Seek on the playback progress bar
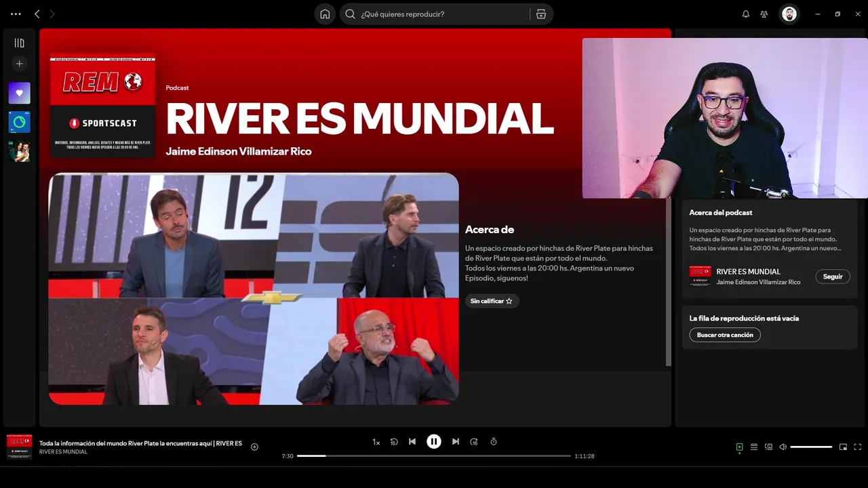The width and height of the screenshot is (868, 488). point(434,456)
